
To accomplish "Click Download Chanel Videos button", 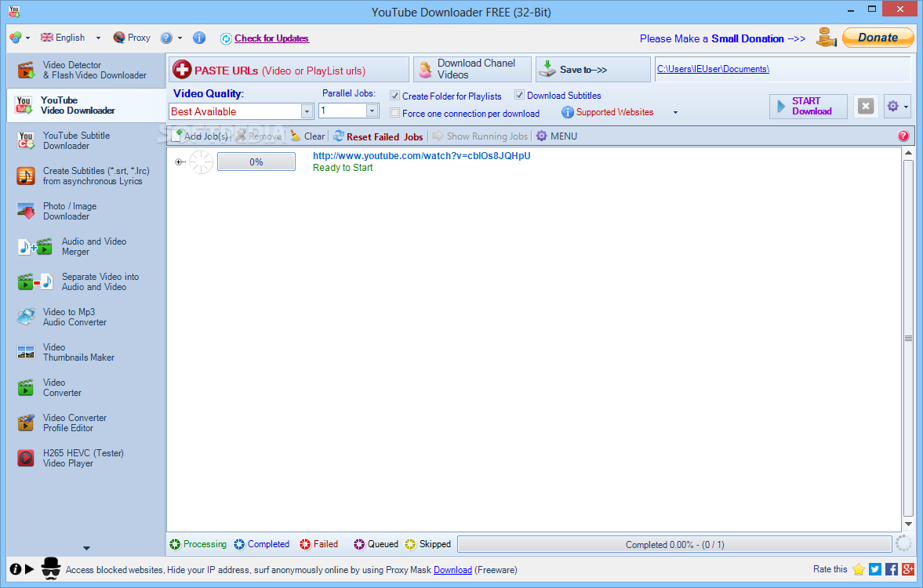I will point(472,70).
